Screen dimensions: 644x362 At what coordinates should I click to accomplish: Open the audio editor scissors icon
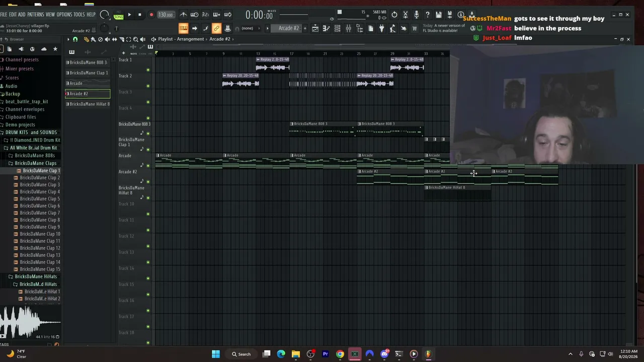[406, 15]
